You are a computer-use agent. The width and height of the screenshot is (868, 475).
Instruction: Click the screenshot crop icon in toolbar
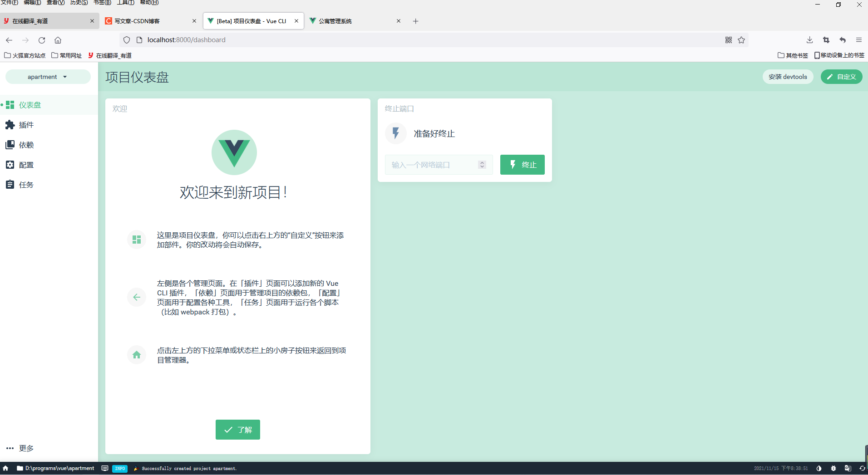(x=826, y=40)
